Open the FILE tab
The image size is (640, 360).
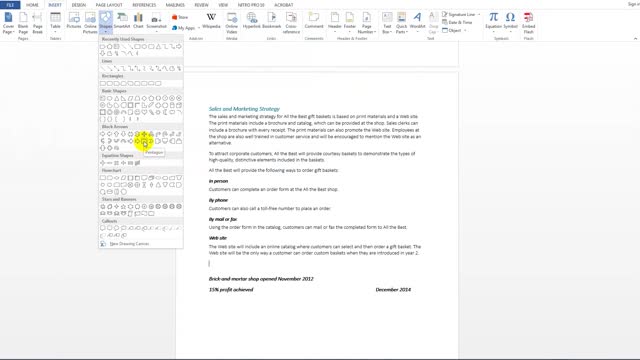click(x=10, y=5)
